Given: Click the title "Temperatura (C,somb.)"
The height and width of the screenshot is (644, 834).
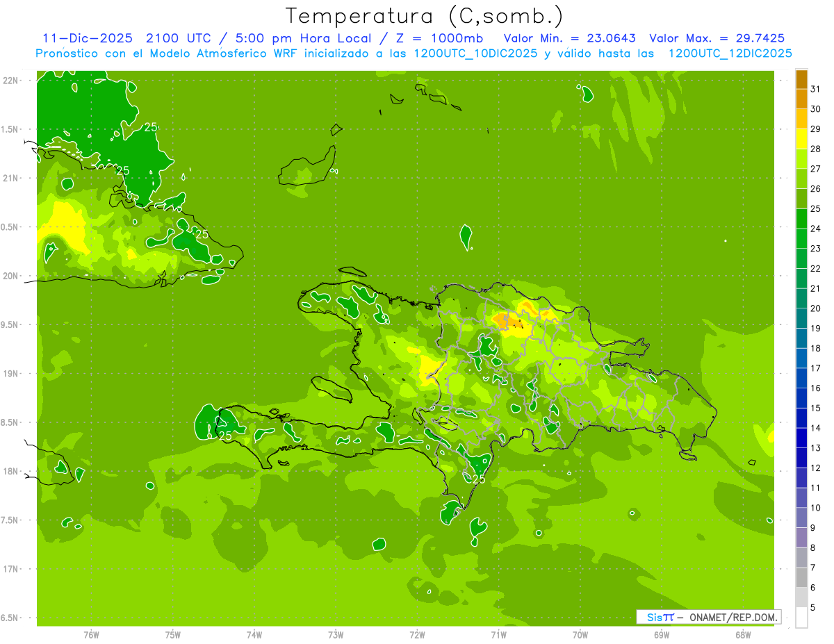Looking at the screenshot, I should pyautogui.click(x=424, y=16).
